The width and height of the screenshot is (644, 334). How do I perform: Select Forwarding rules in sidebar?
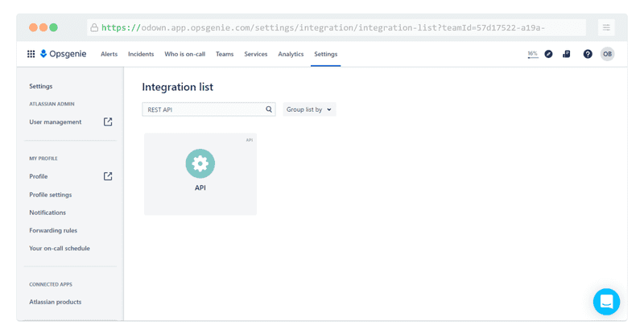click(x=53, y=230)
